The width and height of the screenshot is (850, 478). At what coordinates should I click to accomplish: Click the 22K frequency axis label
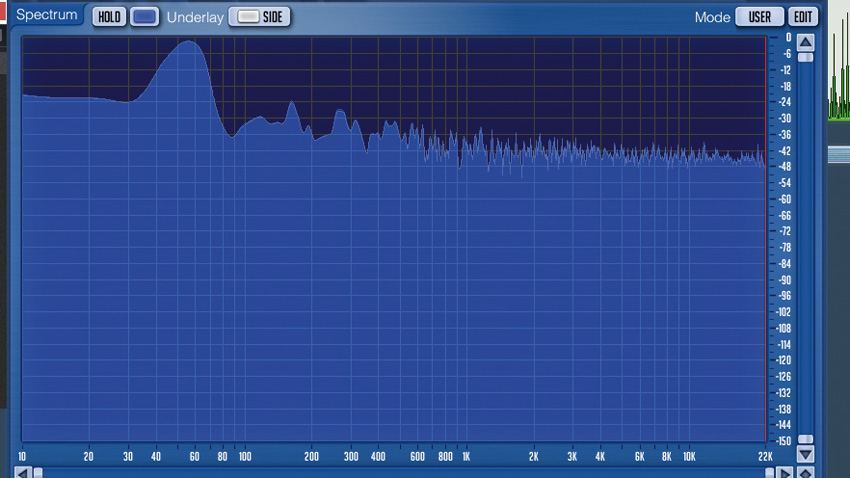coord(765,457)
